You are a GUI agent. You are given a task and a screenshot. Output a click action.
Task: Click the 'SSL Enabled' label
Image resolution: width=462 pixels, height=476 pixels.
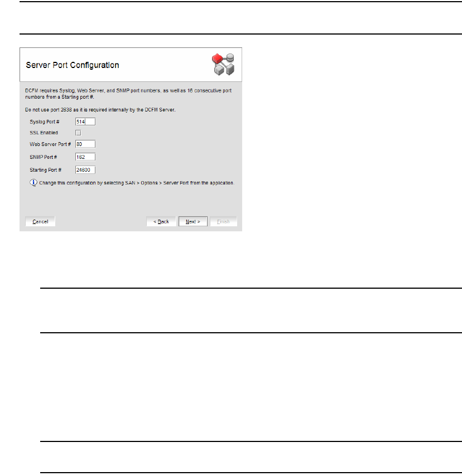tap(44, 133)
